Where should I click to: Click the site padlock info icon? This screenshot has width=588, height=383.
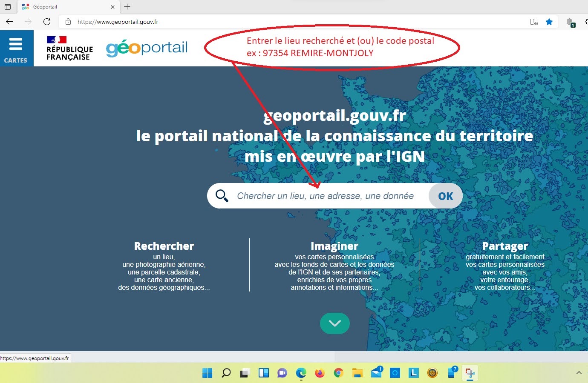[x=68, y=22]
